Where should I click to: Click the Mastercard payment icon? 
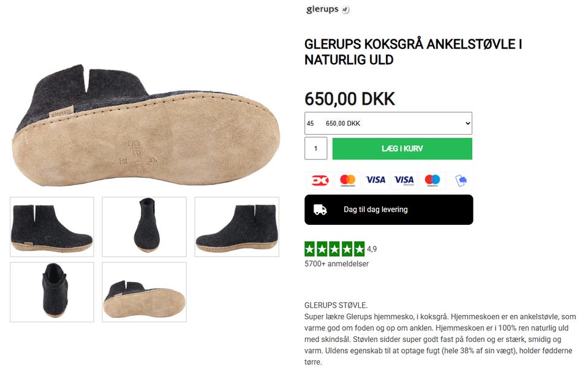[x=348, y=180]
